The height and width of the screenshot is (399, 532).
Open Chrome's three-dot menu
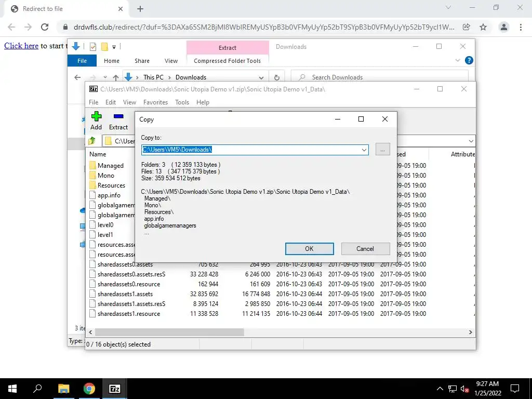[521, 27]
